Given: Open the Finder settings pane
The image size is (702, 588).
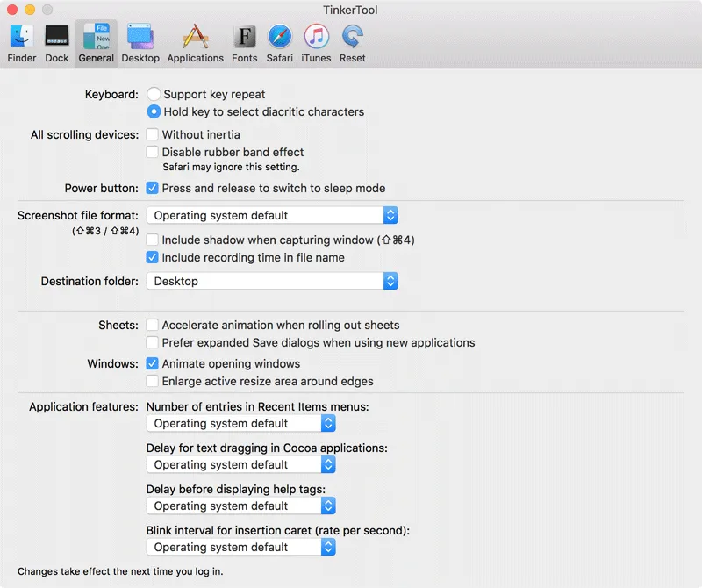Looking at the screenshot, I should click(x=21, y=39).
